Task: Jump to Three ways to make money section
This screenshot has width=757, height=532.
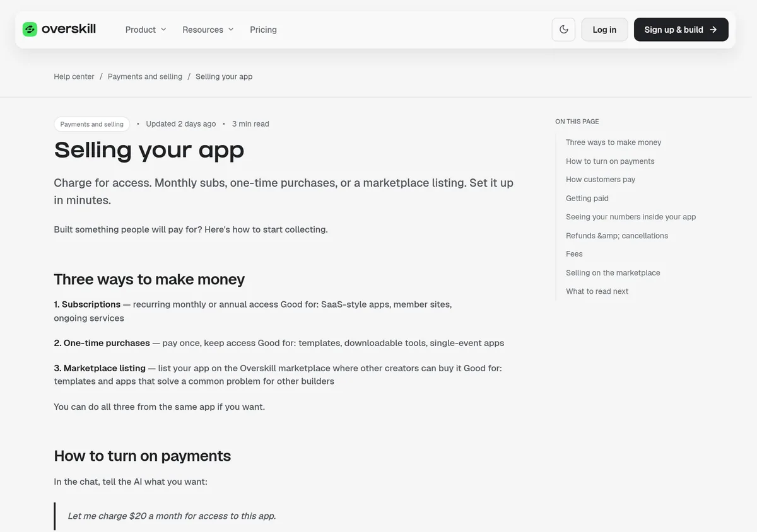Action: [614, 142]
